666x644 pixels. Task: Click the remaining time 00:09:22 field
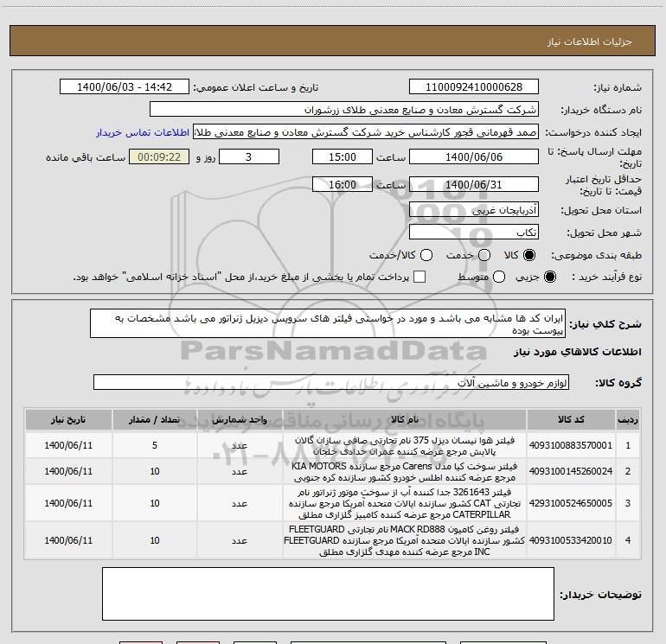coord(159,156)
